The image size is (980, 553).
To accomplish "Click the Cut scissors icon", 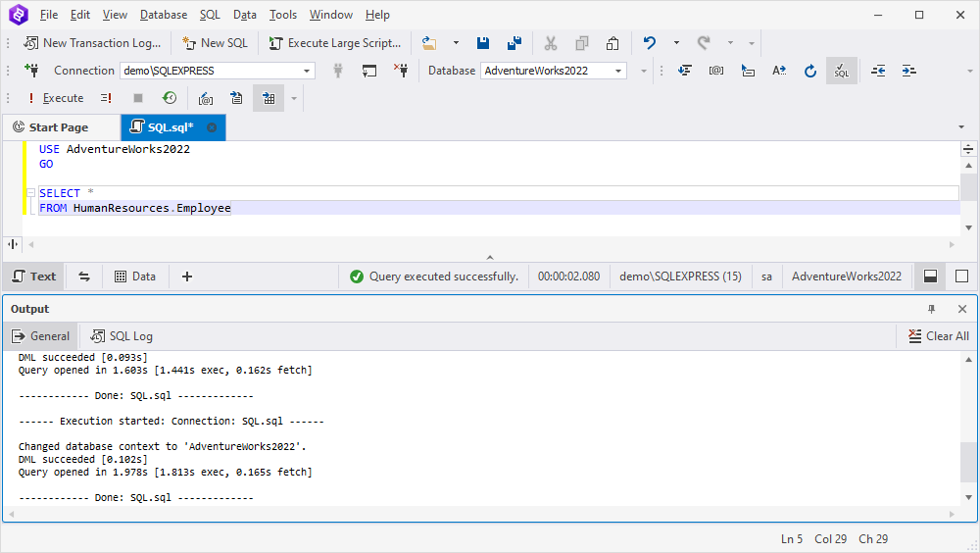I will tap(551, 43).
